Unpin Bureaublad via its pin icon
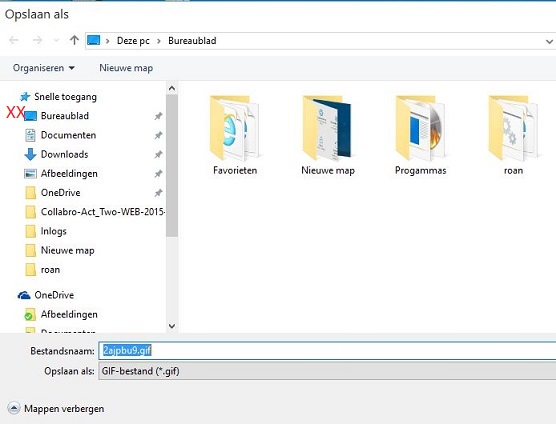This screenshot has width=556, height=424. [158, 116]
